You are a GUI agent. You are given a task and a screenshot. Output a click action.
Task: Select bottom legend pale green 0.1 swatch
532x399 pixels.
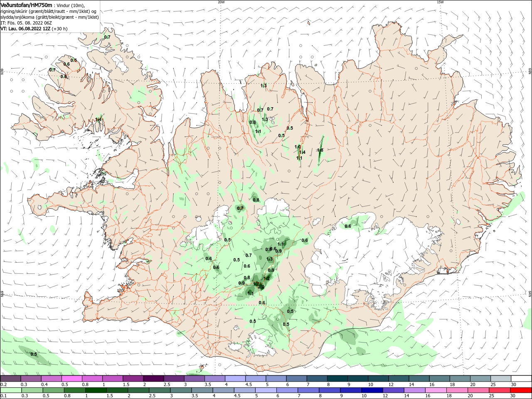point(11,390)
